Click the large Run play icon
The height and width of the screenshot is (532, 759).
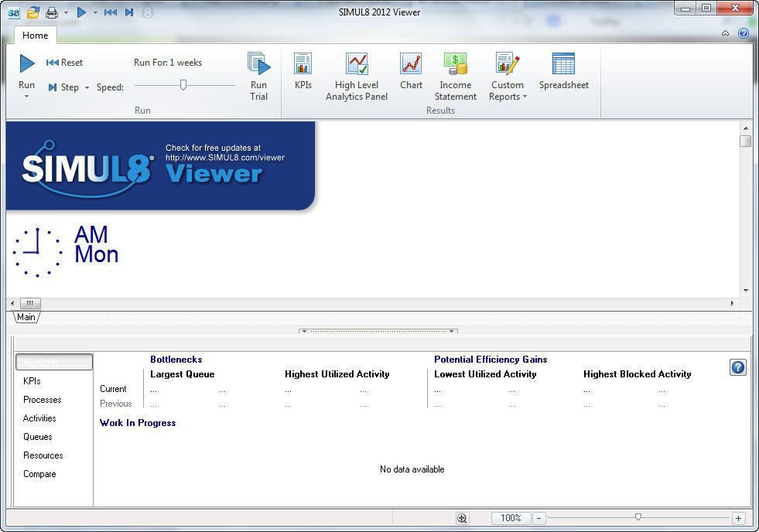click(x=26, y=63)
